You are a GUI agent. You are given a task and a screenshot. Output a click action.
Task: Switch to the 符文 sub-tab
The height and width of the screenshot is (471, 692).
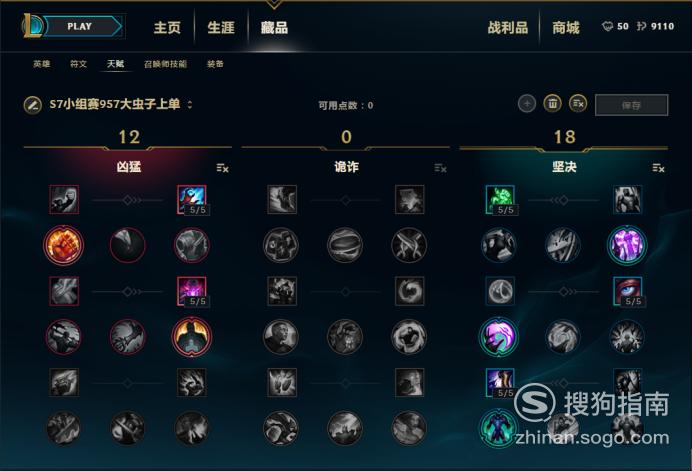click(x=79, y=64)
